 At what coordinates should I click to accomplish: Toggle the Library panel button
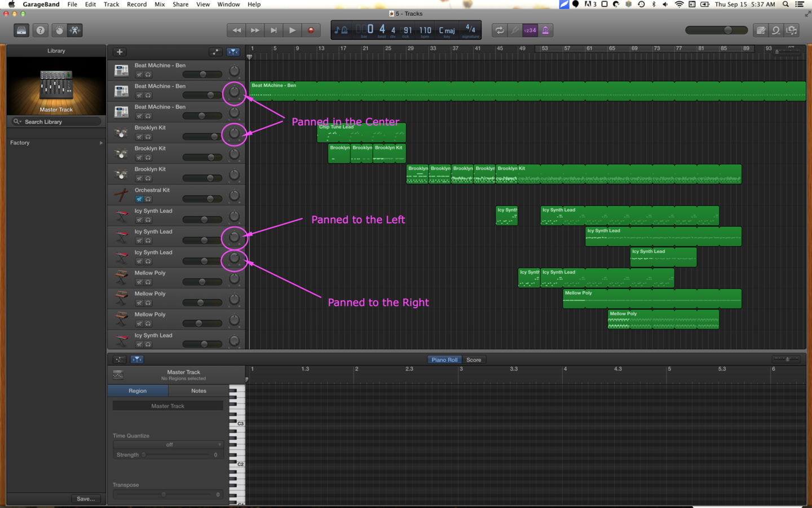point(21,30)
